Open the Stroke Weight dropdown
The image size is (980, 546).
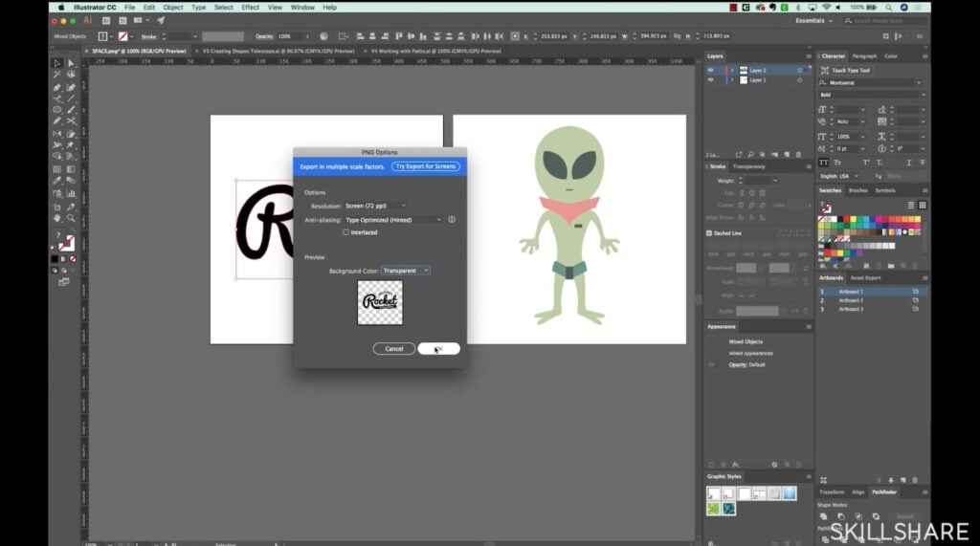(x=775, y=181)
